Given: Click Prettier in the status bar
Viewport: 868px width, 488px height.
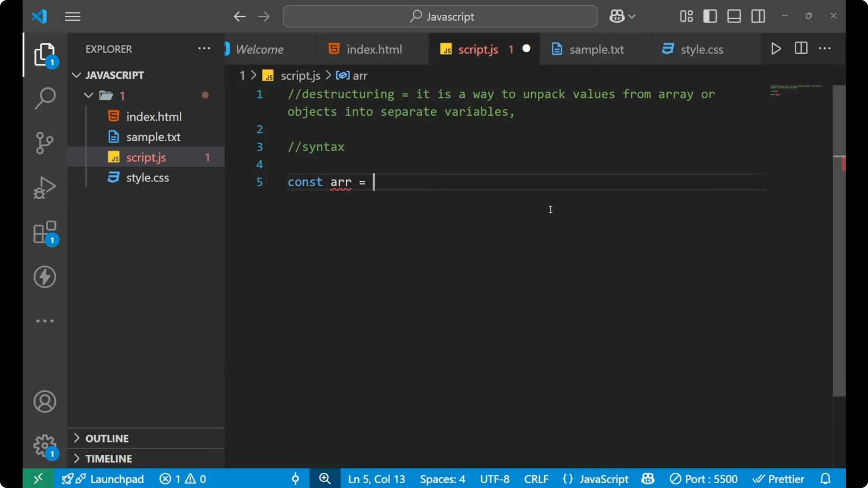Looking at the screenshot, I should [x=785, y=479].
